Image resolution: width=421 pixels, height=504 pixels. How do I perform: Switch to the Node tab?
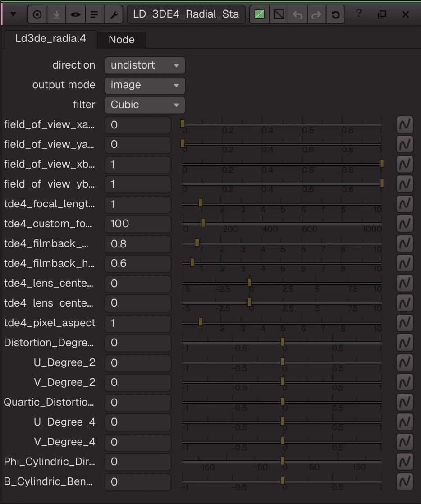click(122, 40)
